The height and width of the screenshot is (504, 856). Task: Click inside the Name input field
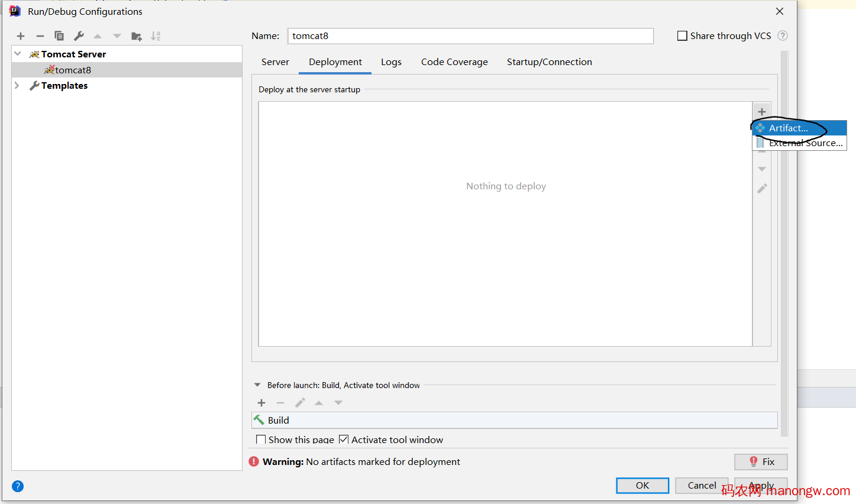pyautogui.click(x=470, y=36)
